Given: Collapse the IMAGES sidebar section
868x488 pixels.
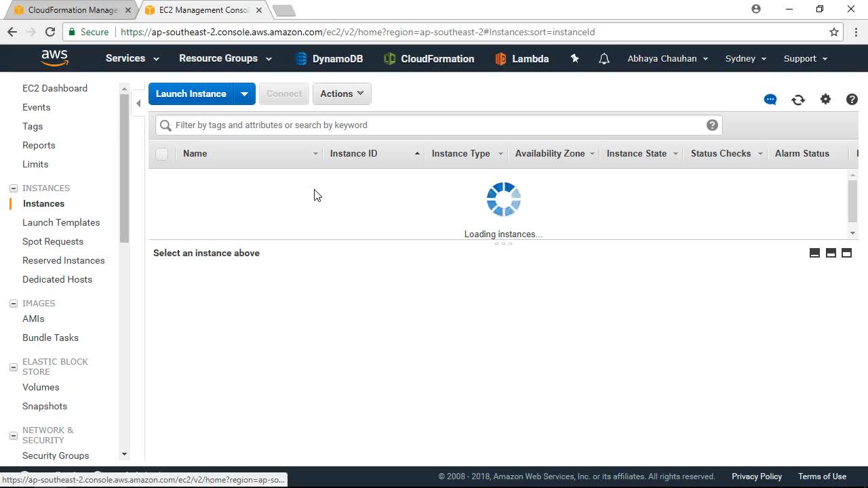Looking at the screenshot, I should pyautogui.click(x=14, y=304).
